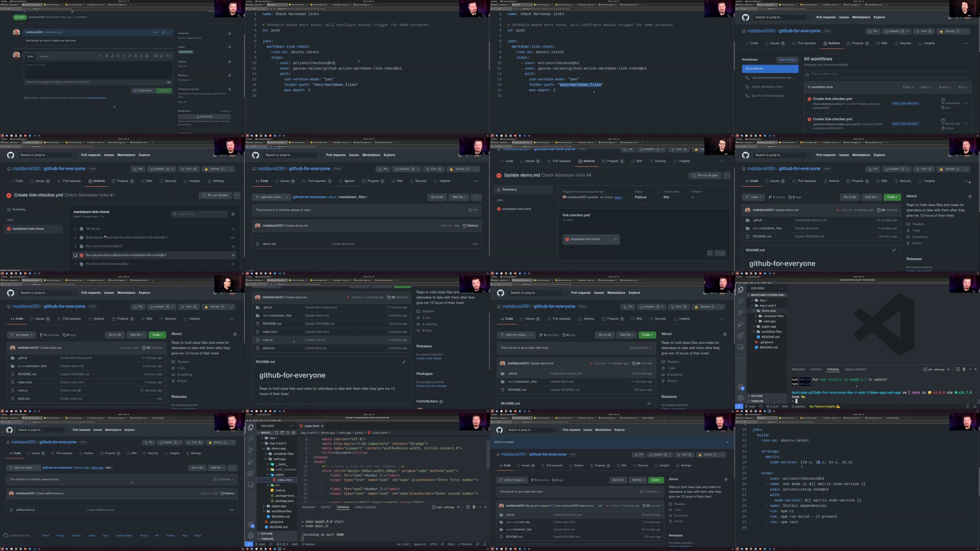Screen dimensions: 980x551
Task: Open Extensions in the index.html VS Code window
Action: coord(250,474)
